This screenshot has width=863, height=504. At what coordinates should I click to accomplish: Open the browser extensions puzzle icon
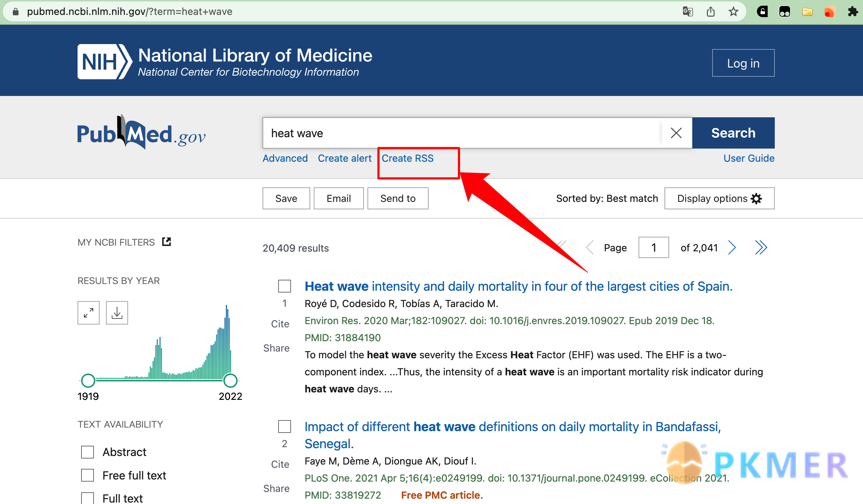pyautogui.click(x=852, y=12)
